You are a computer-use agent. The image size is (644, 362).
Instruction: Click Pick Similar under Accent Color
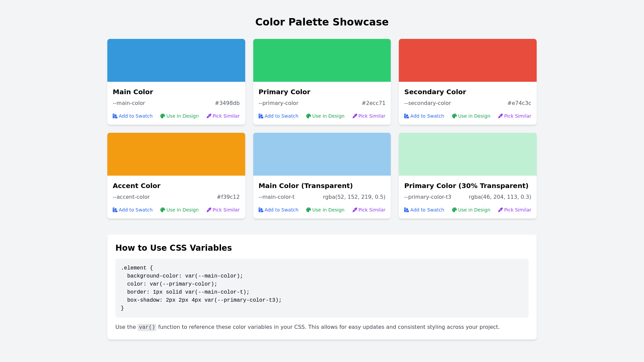226,210
